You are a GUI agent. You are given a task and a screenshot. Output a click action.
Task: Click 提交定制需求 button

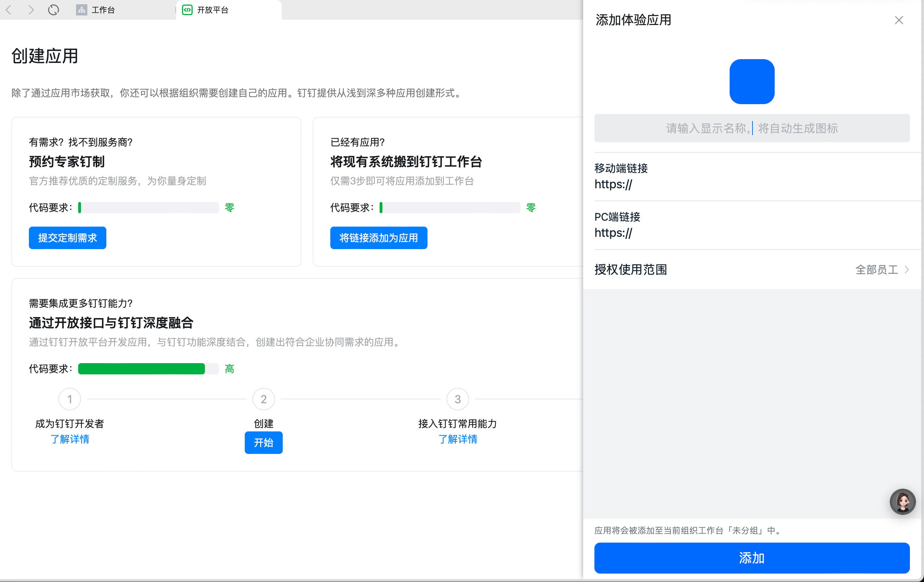tap(68, 238)
